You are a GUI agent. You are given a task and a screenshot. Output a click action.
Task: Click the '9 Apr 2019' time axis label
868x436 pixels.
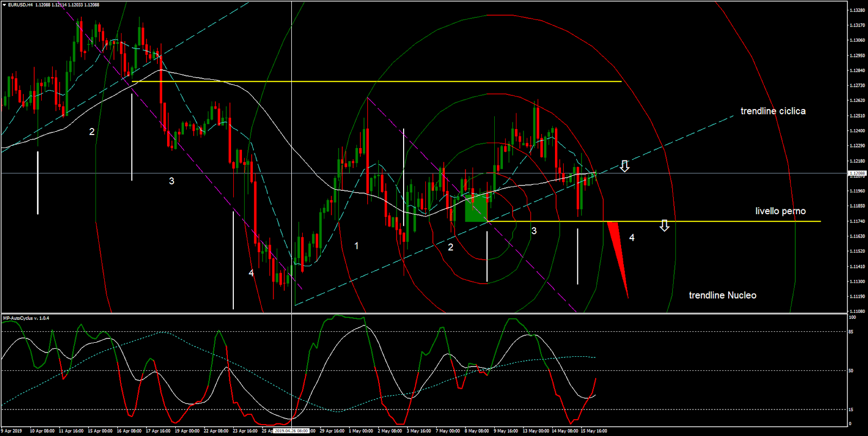coord(11,431)
